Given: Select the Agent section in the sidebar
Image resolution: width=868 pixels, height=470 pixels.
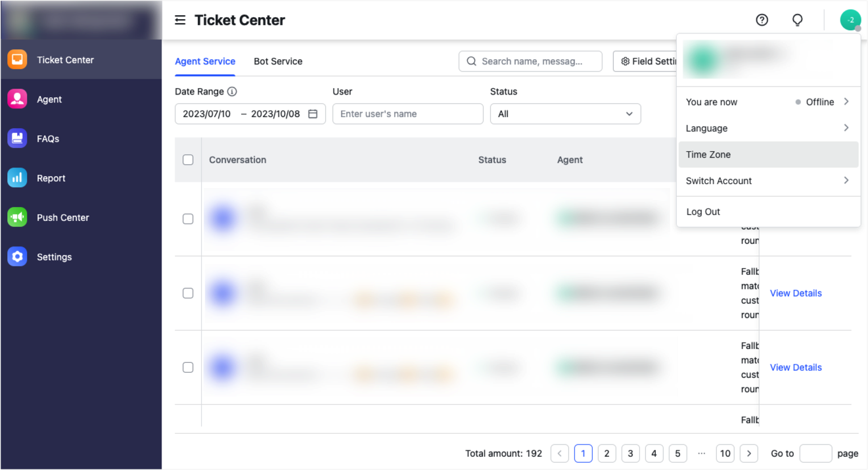Looking at the screenshot, I should [x=16, y=99].
